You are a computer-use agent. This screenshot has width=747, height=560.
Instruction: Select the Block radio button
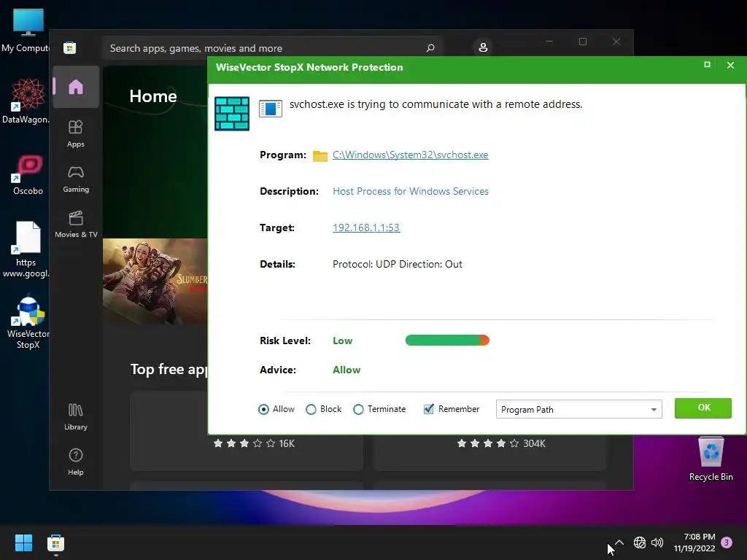pyautogui.click(x=311, y=410)
